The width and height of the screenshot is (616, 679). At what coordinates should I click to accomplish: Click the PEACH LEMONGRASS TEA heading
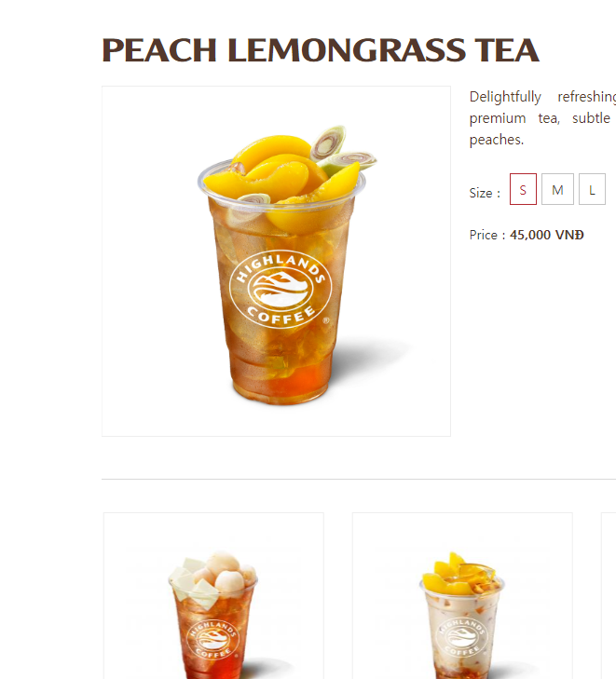point(321,50)
